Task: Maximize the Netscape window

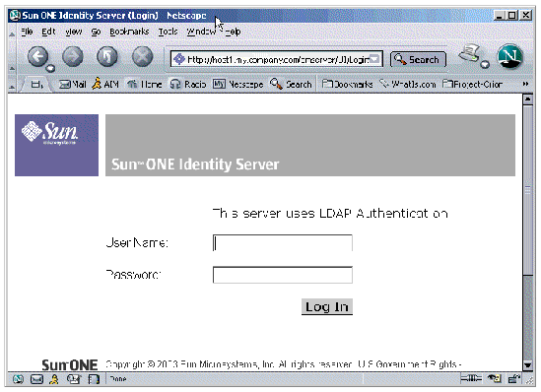Action: (512, 16)
